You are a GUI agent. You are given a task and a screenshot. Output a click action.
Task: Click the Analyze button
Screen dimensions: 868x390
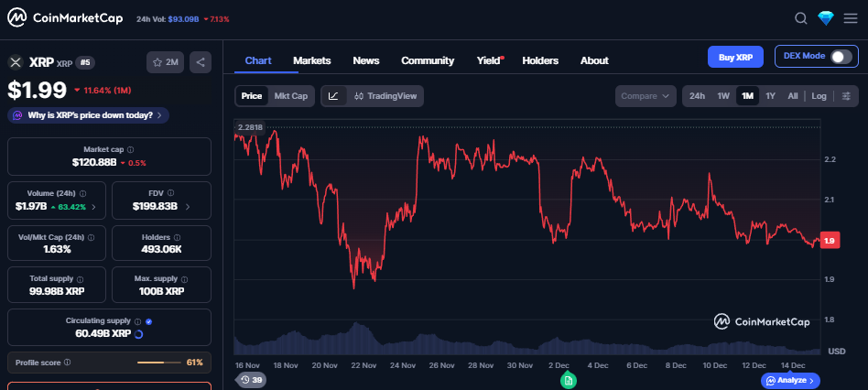[790, 380]
